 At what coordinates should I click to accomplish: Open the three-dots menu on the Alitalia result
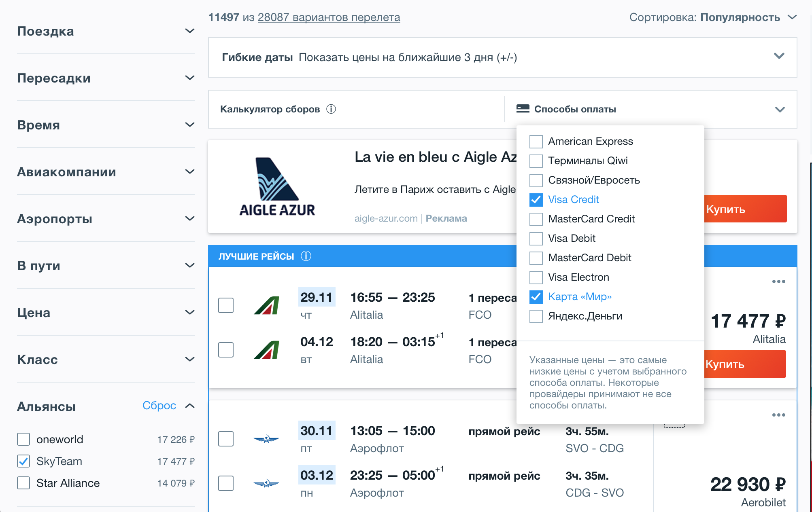[x=778, y=281]
